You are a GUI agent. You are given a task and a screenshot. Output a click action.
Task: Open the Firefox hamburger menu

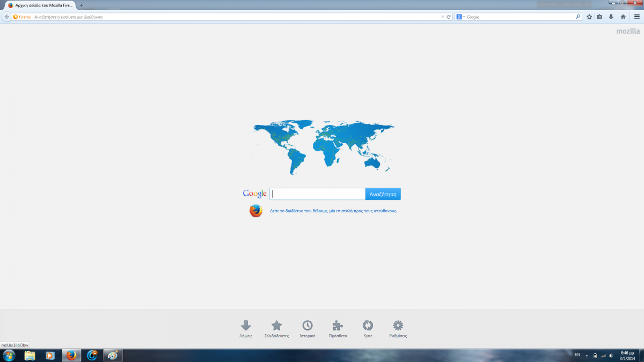636,17
